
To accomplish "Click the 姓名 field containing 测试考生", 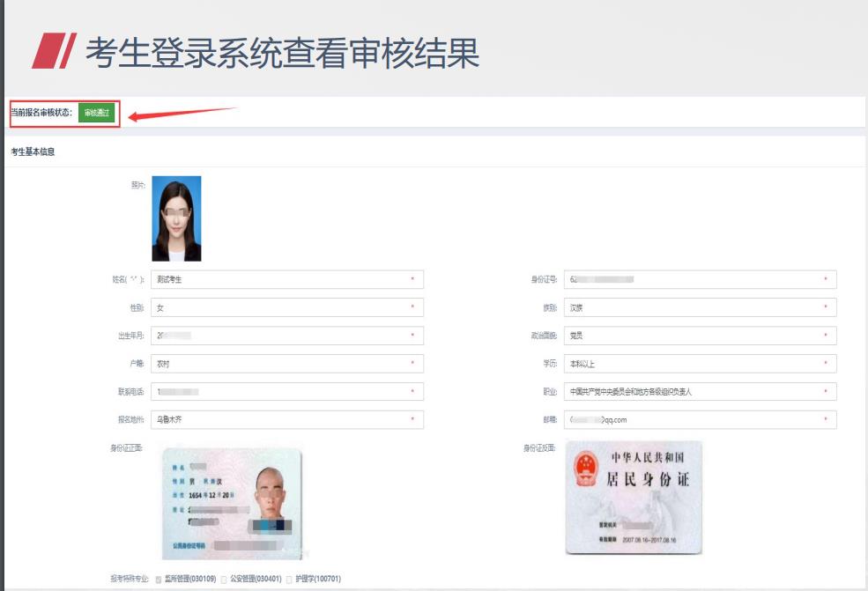I will click(286, 279).
